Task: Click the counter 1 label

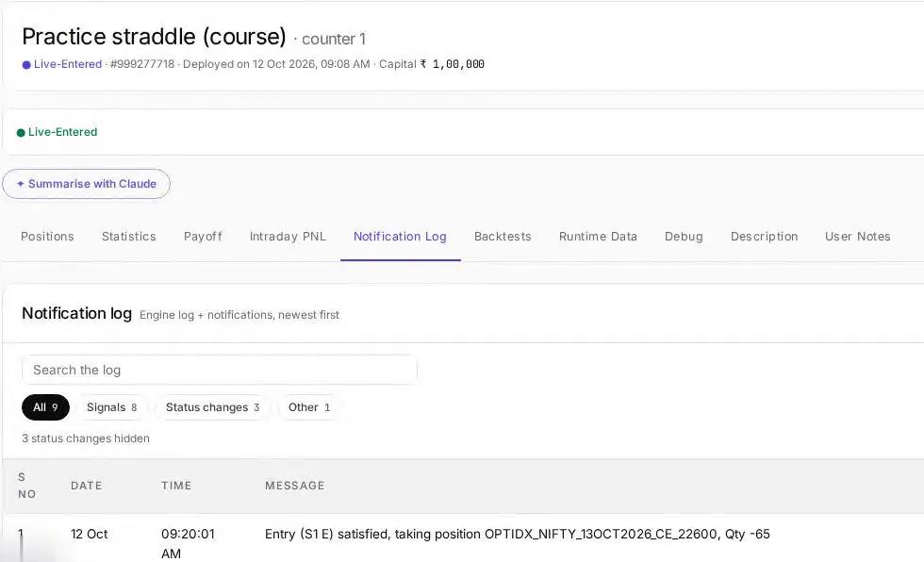Action: (334, 39)
